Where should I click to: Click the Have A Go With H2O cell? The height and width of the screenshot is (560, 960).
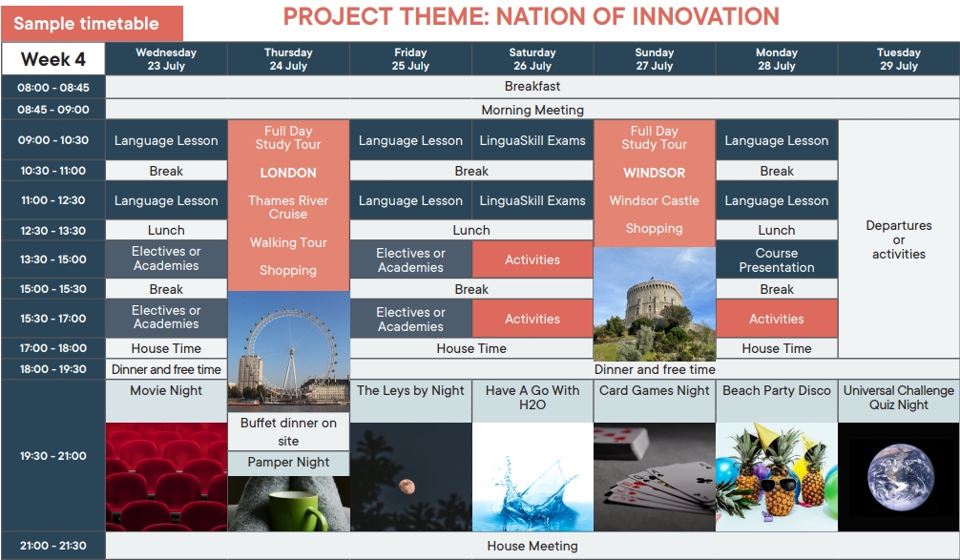532,401
